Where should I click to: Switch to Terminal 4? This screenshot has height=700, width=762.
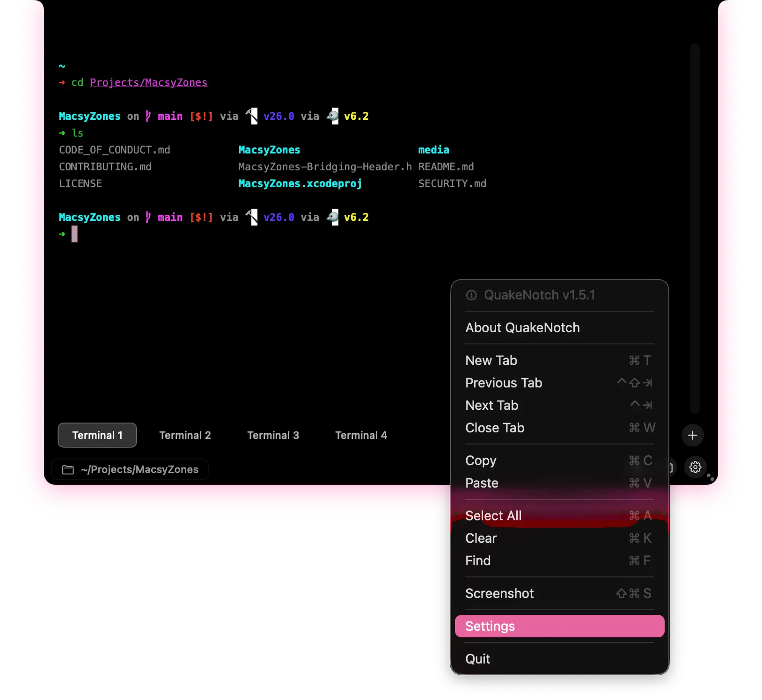tap(361, 435)
